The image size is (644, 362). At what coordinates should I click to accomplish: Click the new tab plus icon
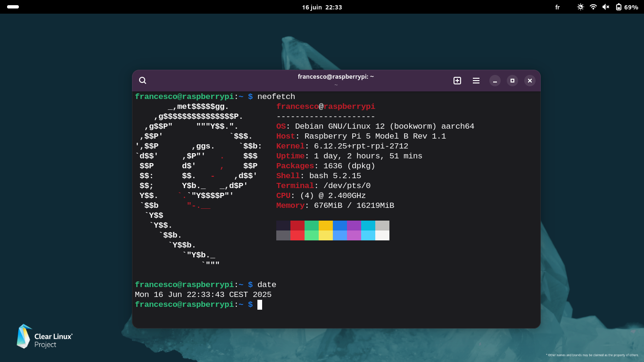click(x=457, y=81)
